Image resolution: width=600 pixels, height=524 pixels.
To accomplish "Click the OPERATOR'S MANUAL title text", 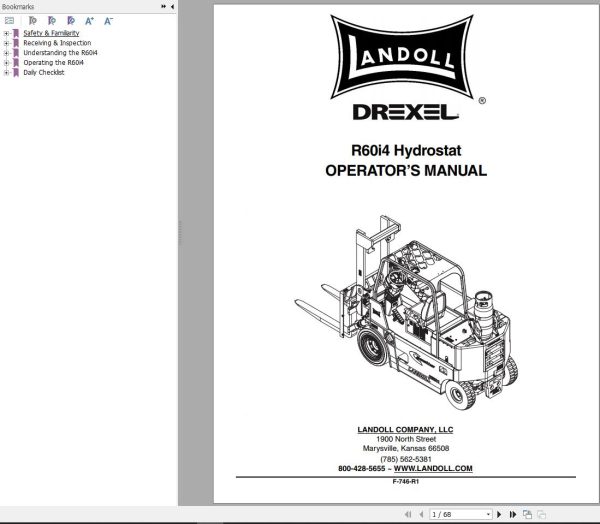I will (x=406, y=171).
